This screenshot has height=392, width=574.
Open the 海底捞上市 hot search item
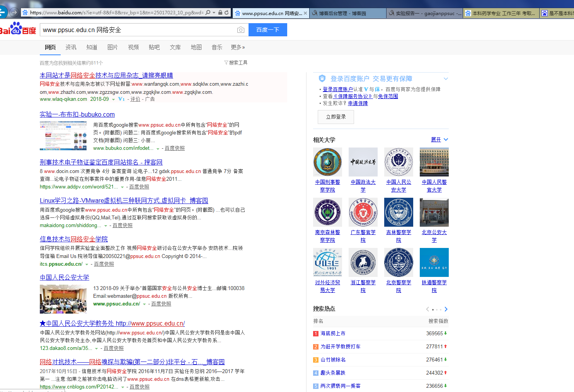click(333, 333)
